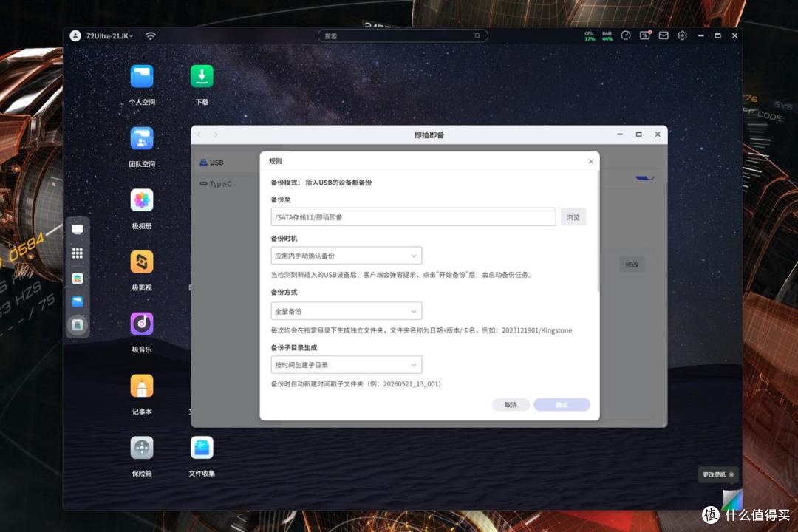Open the 团队空间 team space icon
The height and width of the screenshot is (532, 798).
click(x=141, y=138)
